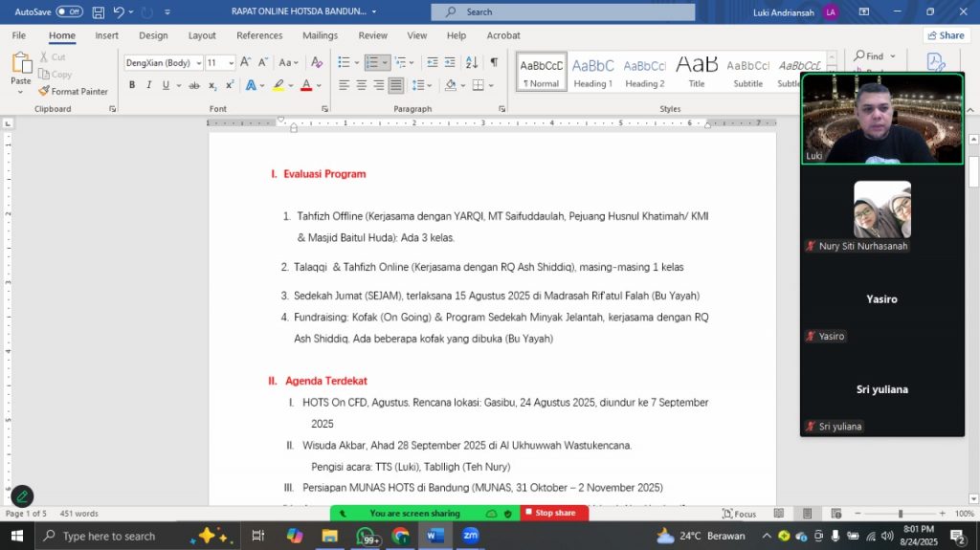Open the Find dropdown arrow
The height and width of the screenshot is (550, 980).
(890, 55)
